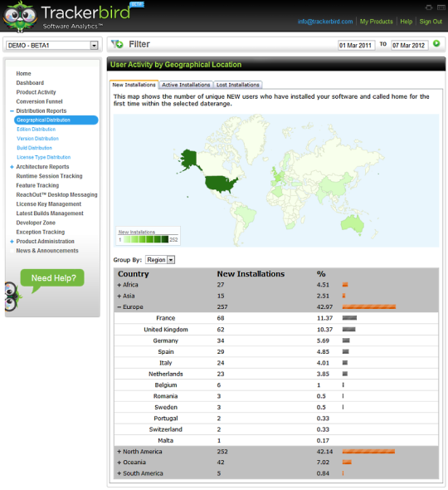Expand the South America region row
Screen dimensions: 448x490
(119, 473)
